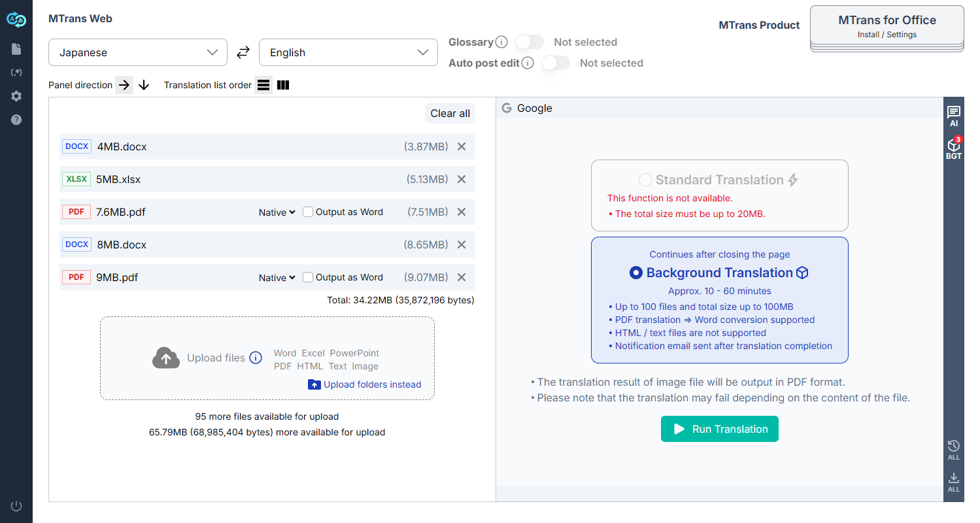Viewport: 980px width, 523px height.
Task: Click file name 8MB.docx
Action: (122, 245)
